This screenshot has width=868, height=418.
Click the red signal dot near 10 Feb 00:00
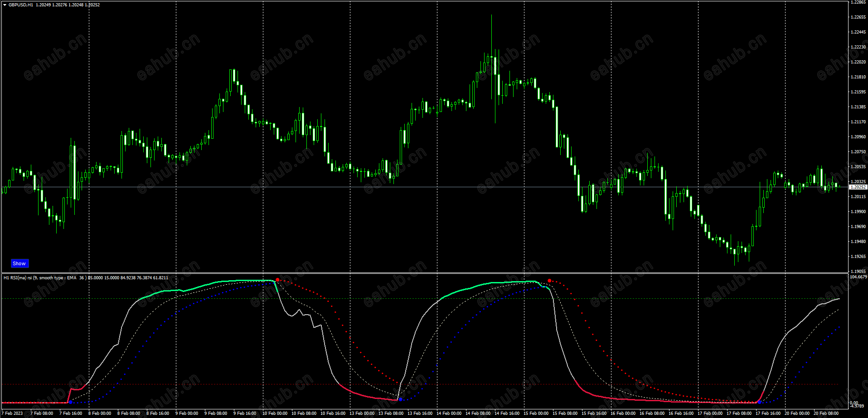click(277, 280)
